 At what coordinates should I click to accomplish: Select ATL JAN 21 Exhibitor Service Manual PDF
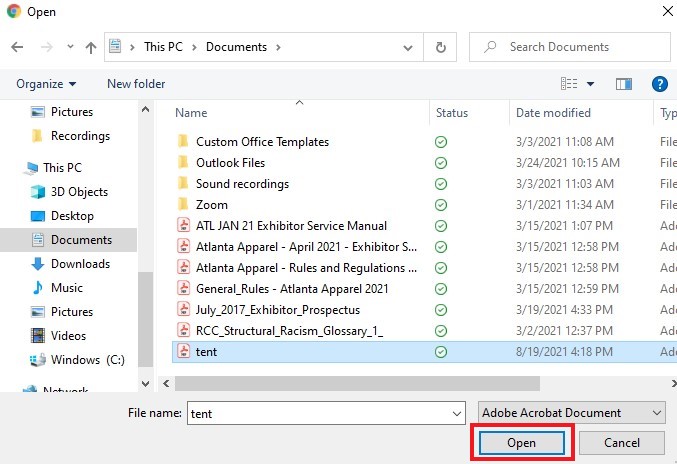pos(291,226)
